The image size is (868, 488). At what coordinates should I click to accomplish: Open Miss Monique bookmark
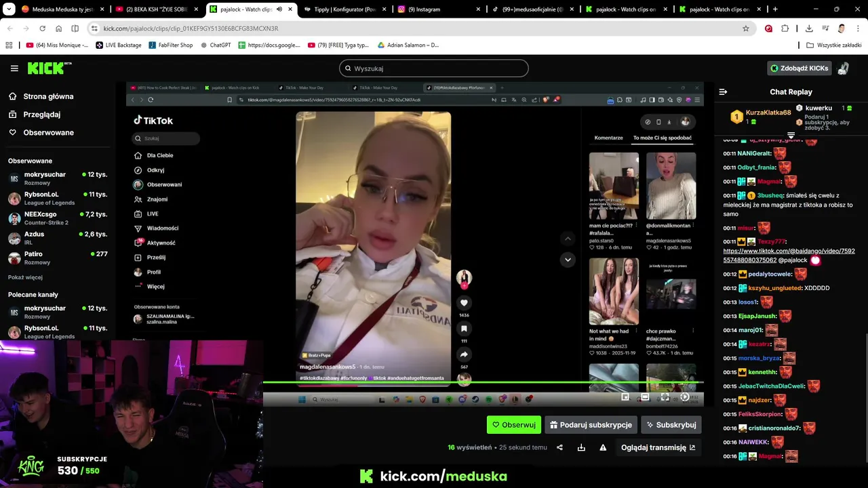coord(57,45)
